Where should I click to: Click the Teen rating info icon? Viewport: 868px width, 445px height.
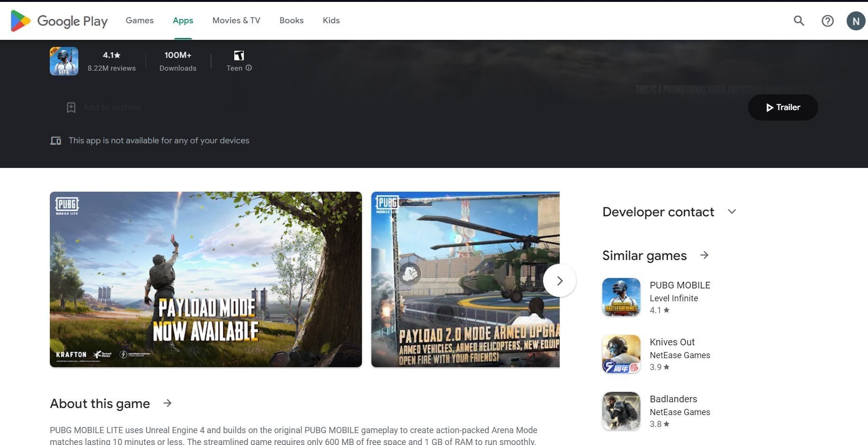[x=249, y=68]
